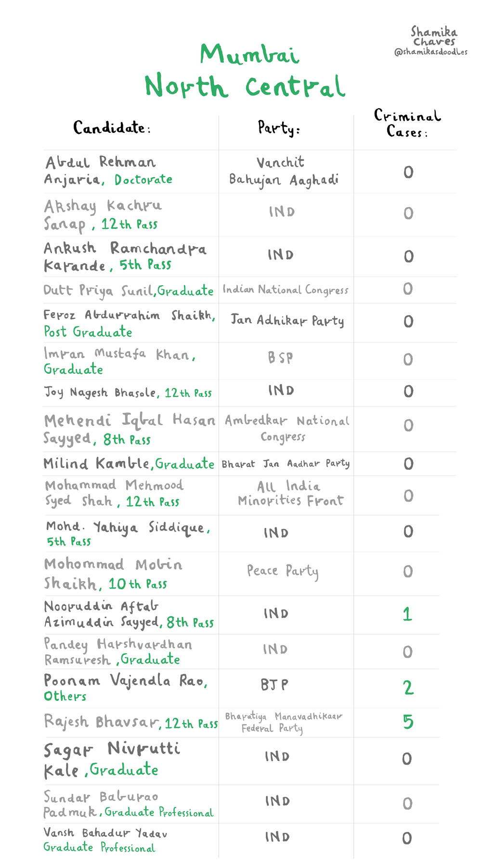
Task: Click Peace Party label
Action: [282, 571]
